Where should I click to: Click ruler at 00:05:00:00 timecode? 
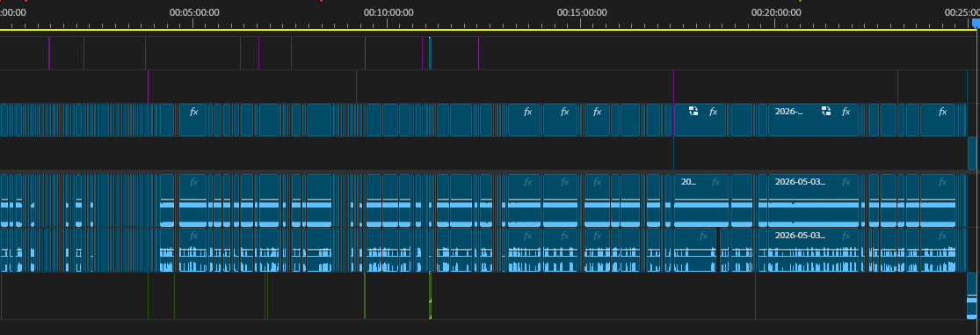194,12
